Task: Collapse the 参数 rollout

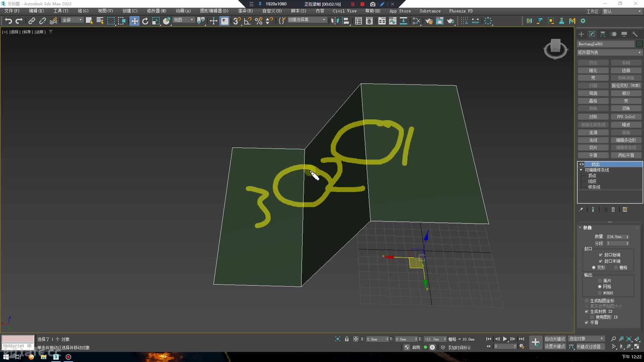Action: [580, 228]
